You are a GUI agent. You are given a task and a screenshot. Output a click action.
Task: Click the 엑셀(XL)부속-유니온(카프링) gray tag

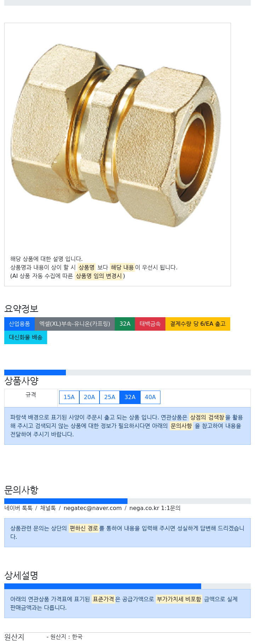click(x=75, y=324)
